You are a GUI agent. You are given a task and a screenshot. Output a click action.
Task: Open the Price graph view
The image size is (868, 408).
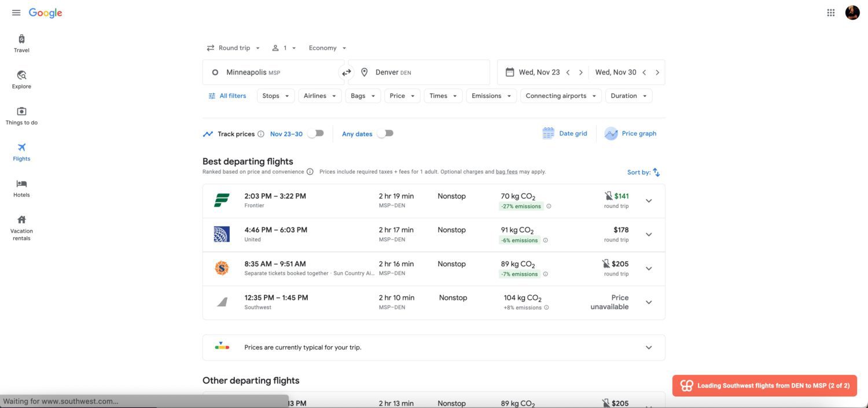[x=631, y=134]
